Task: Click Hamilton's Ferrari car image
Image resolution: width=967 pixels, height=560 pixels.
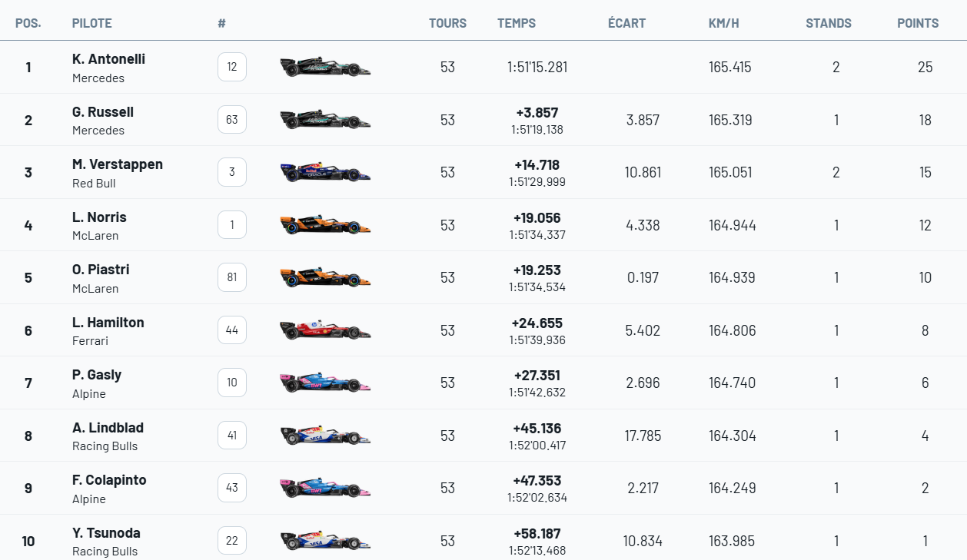Action: click(x=325, y=330)
